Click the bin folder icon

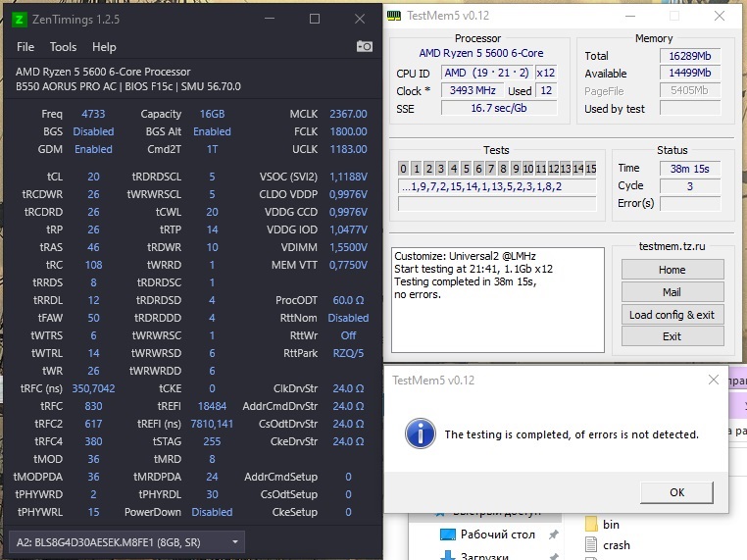tap(591, 525)
